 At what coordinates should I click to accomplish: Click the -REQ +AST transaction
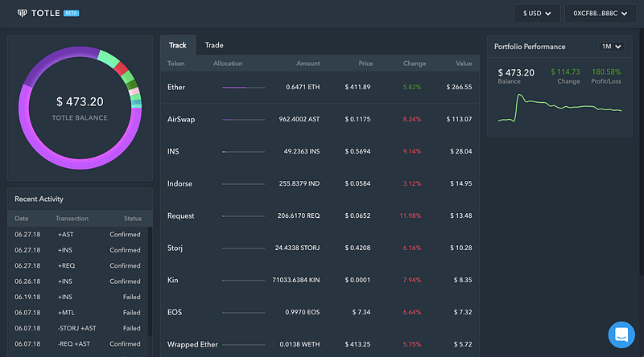(x=73, y=343)
